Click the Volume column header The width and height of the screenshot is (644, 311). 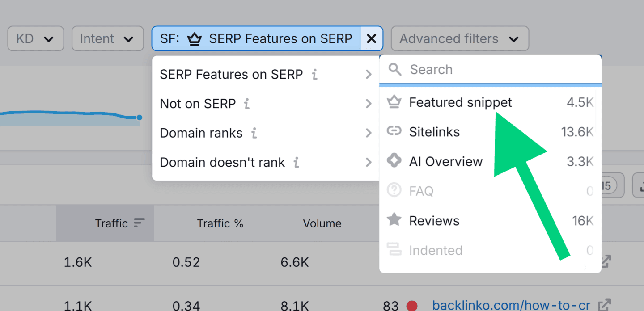[x=322, y=223]
